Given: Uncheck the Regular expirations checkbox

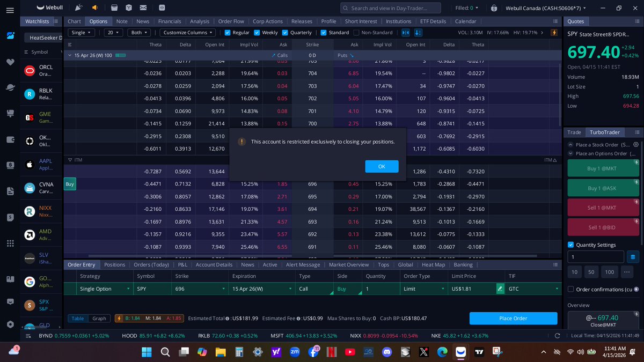Looking at the screenshot, I should click(228, 32).
